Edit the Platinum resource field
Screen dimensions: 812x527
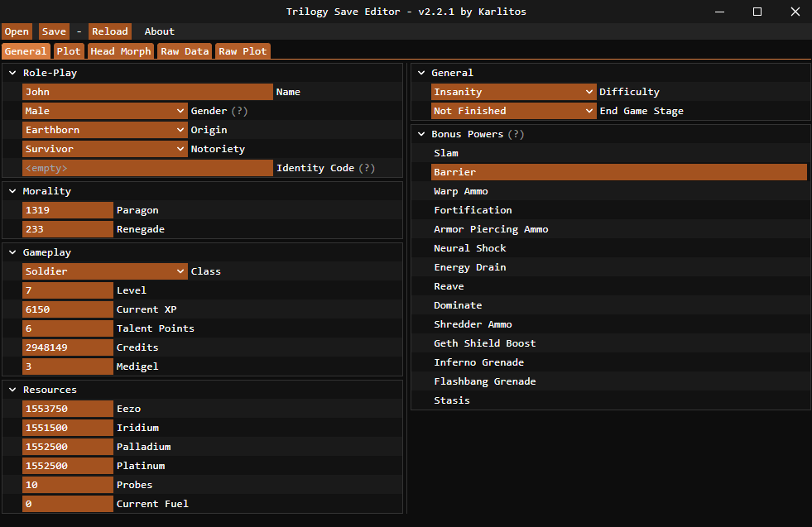tap(68, 466)
